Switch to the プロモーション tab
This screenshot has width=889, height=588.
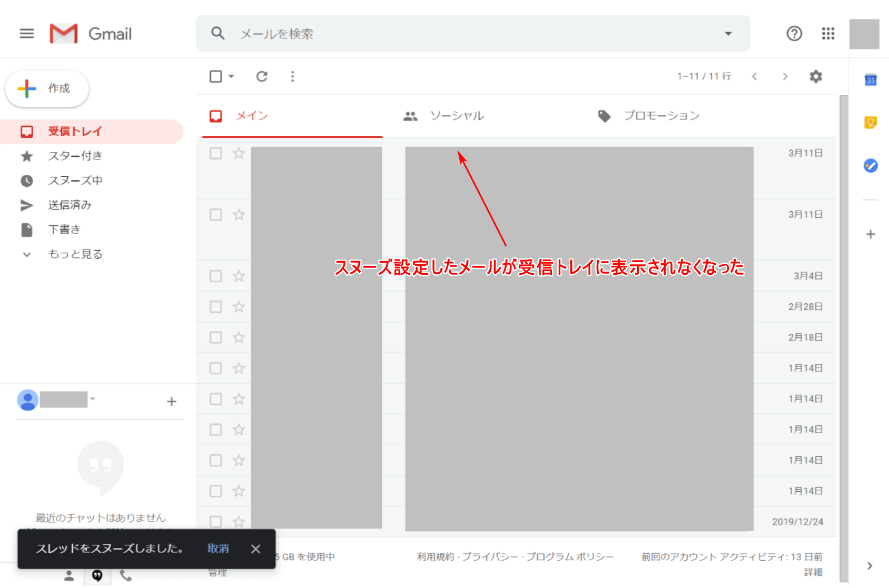[x=661, y=116]
